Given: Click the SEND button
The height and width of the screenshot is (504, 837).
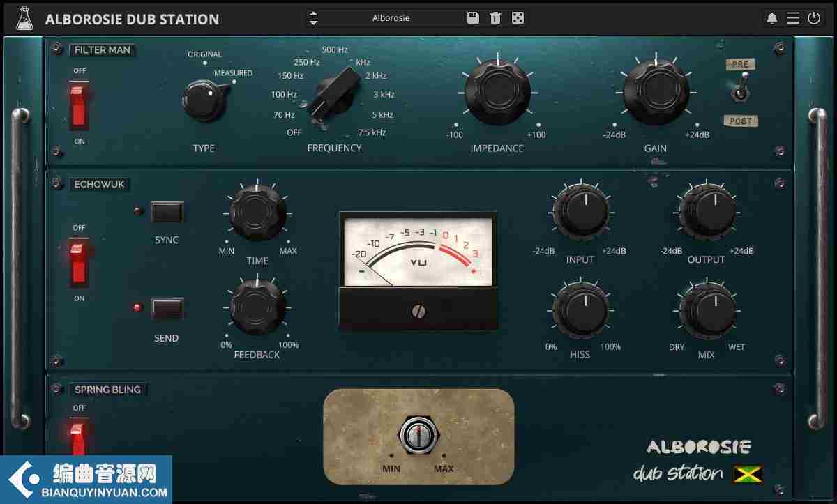Looking at the screenshot, I should click(x=167, y=308).
